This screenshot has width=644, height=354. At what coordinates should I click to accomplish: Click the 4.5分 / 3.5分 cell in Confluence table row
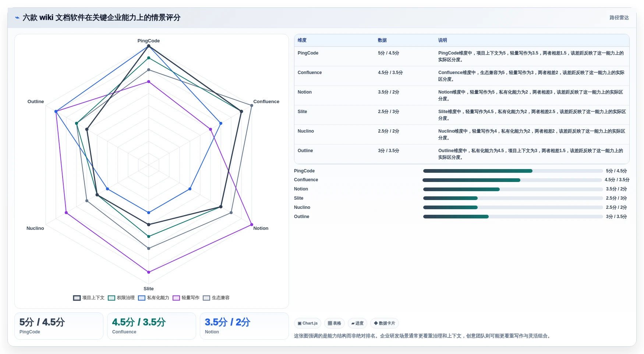coord(390,73)
